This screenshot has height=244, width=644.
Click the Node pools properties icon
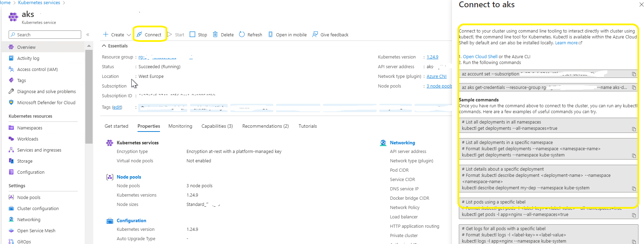(110, 177)
